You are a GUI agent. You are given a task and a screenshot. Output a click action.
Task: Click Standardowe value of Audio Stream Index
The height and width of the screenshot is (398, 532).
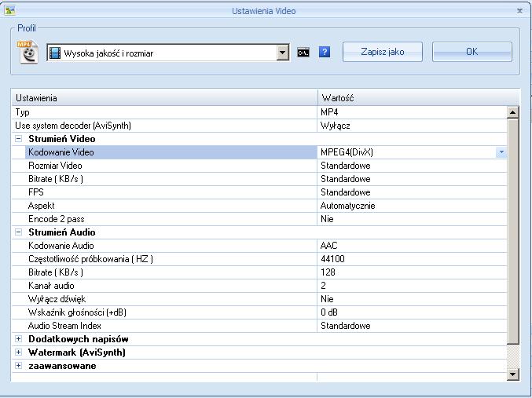[346, 326]
